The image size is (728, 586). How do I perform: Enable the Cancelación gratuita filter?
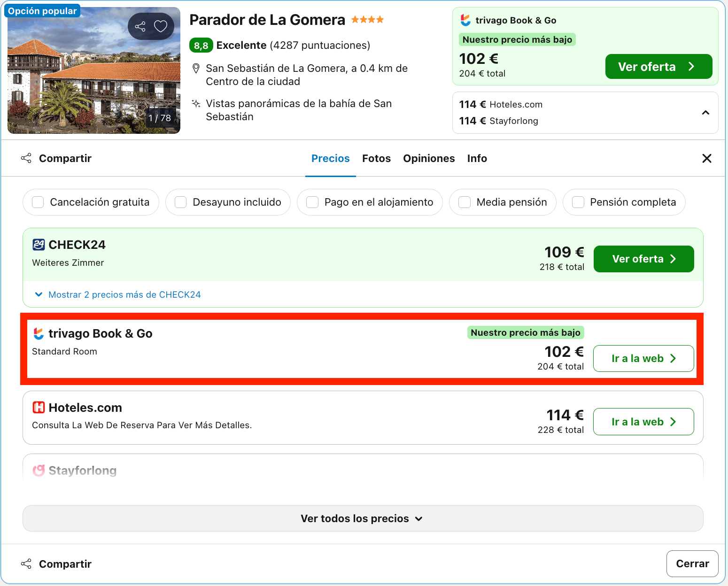pyautogui.click(x=38, y=202)
